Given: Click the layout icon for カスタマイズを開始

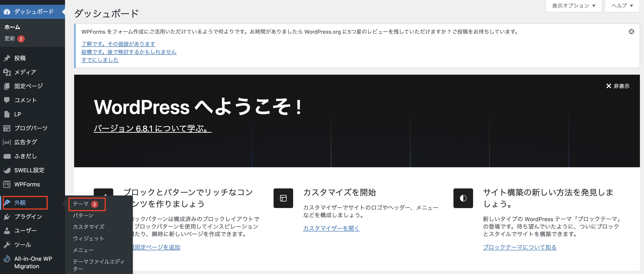Looking at the screenshot, I should click(283, 198).
